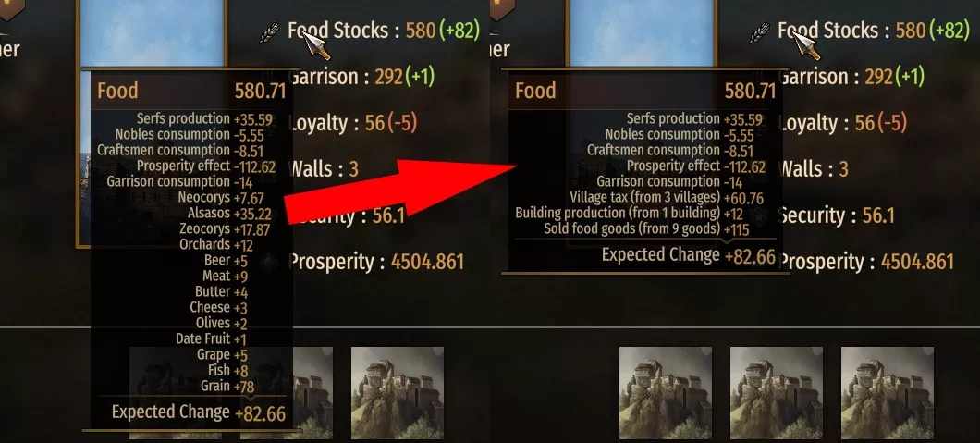This screenshot has height=443, width=980.
Task: Select the Village tax (from 3 villages) row
Action: tap(667, 198)
